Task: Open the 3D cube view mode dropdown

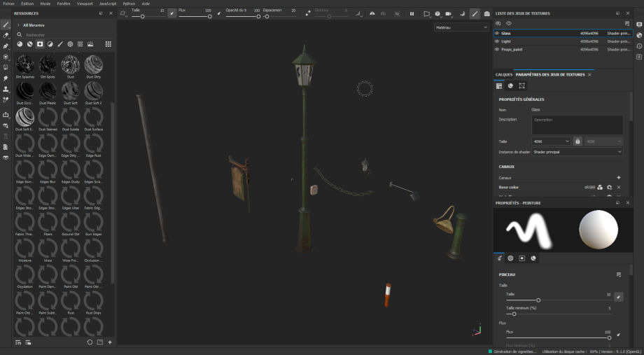Action: [x=437, y=13]
